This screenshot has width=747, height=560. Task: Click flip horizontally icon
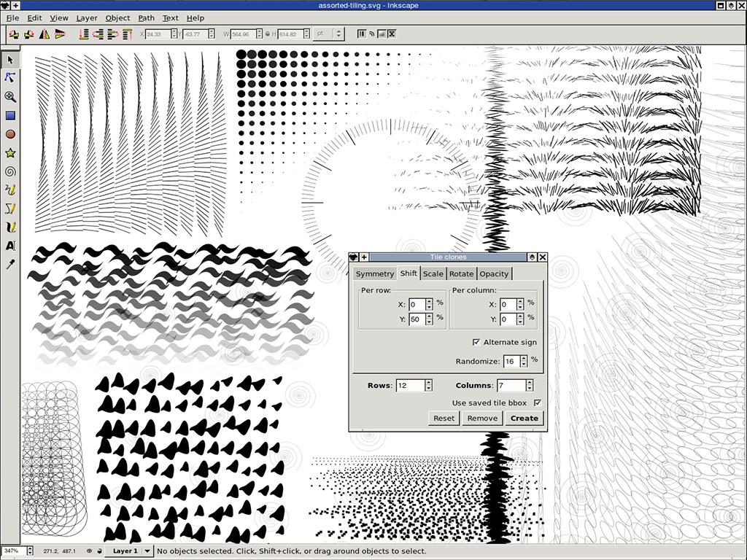[44, 34]
